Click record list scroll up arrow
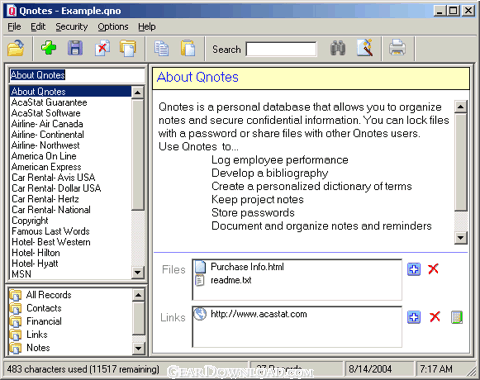Image resolution: width=480 pixels, height=380 pixels. click(138, 92)
